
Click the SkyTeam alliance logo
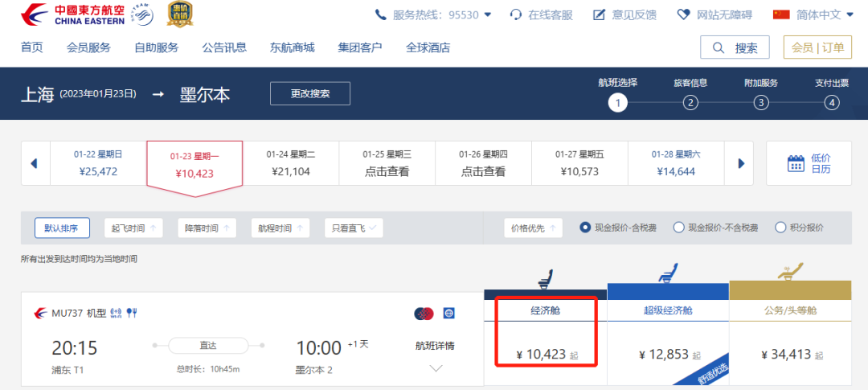click(143, 15)
